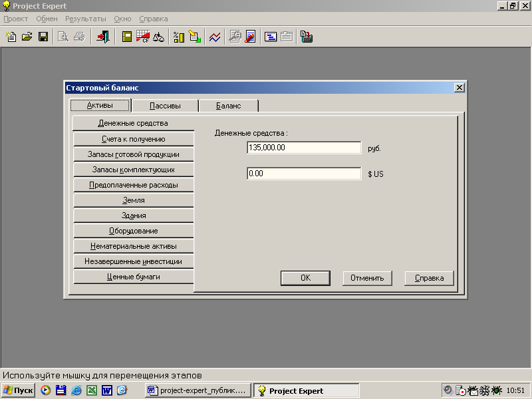
Task: Switch to the Баланс tab
Action: tap(228, 106)
